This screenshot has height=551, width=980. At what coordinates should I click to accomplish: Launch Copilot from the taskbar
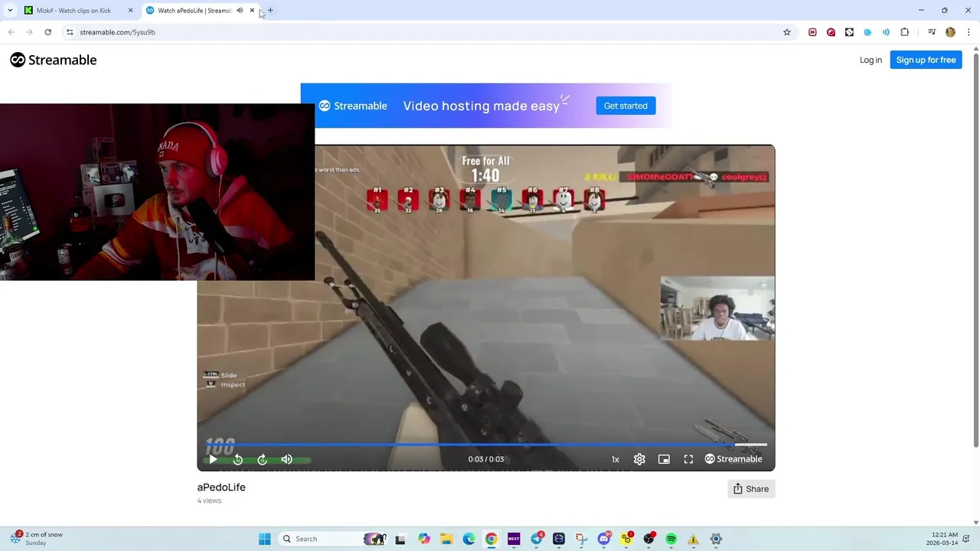click(x=424, y=539)
